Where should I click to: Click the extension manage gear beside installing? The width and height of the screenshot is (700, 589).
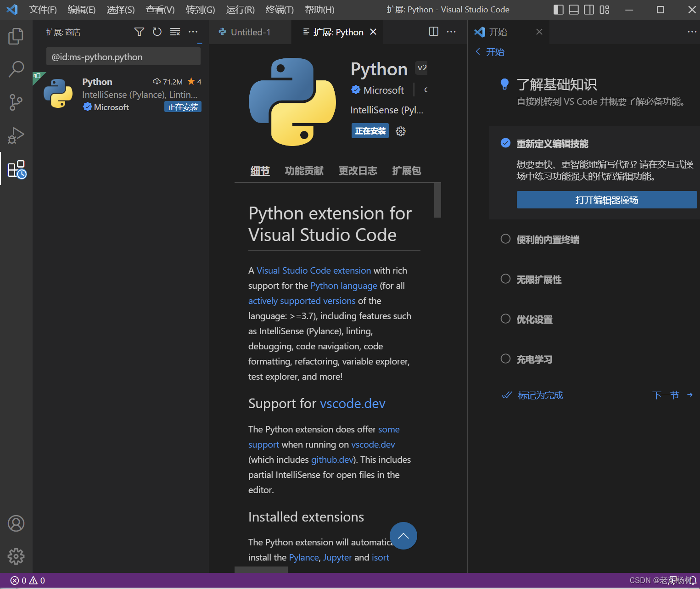coord(401,131)
